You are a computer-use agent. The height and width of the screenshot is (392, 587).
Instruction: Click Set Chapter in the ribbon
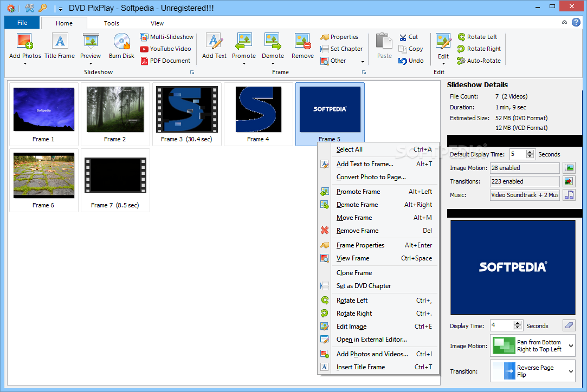point(341,49)
